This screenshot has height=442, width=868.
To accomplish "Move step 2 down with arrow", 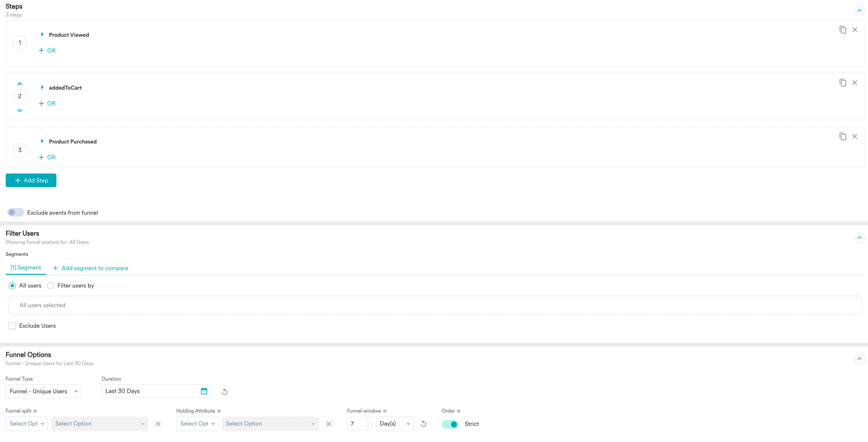I will (19, 110).
